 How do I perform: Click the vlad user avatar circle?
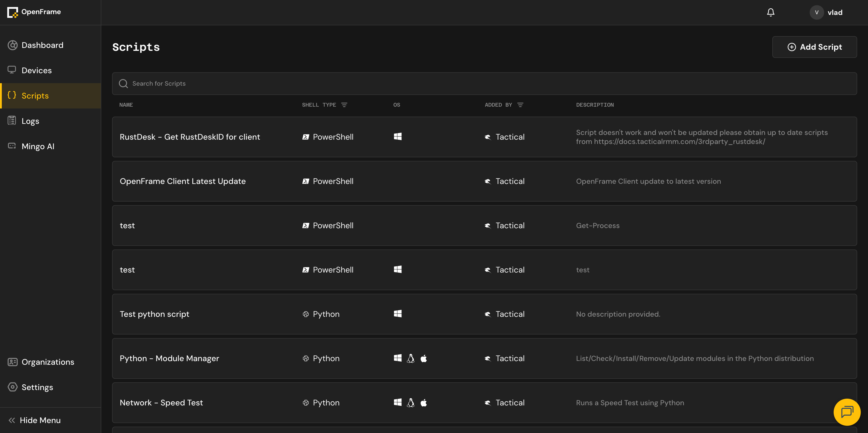click(x=816, y=12)
